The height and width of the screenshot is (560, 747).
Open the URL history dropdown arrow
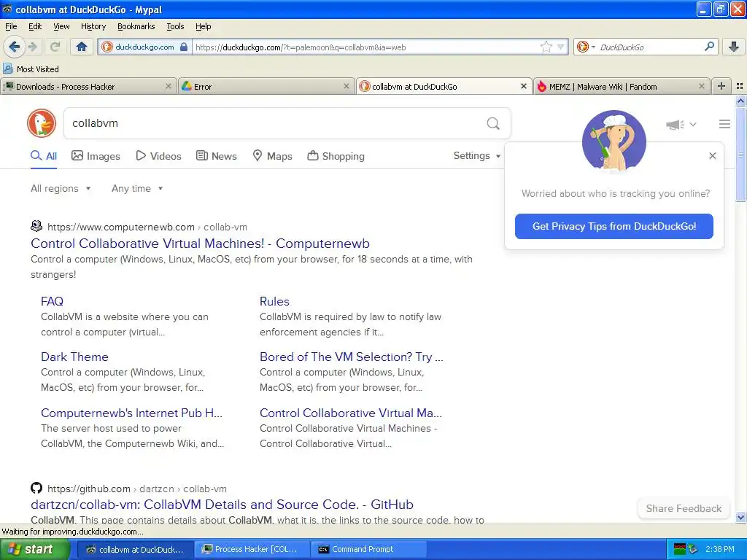tap(561, 47)
